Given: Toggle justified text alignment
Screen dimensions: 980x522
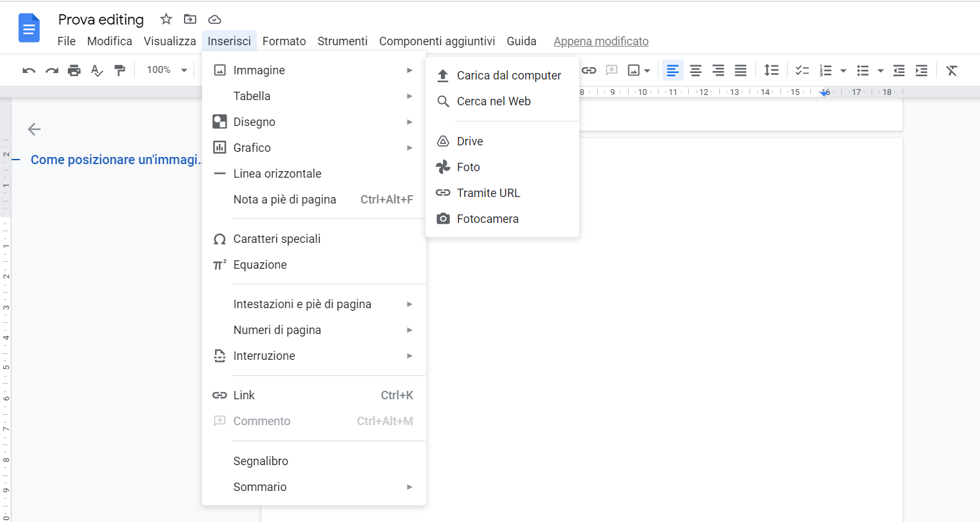Looking at the screenshot, I should coord(740,70).
